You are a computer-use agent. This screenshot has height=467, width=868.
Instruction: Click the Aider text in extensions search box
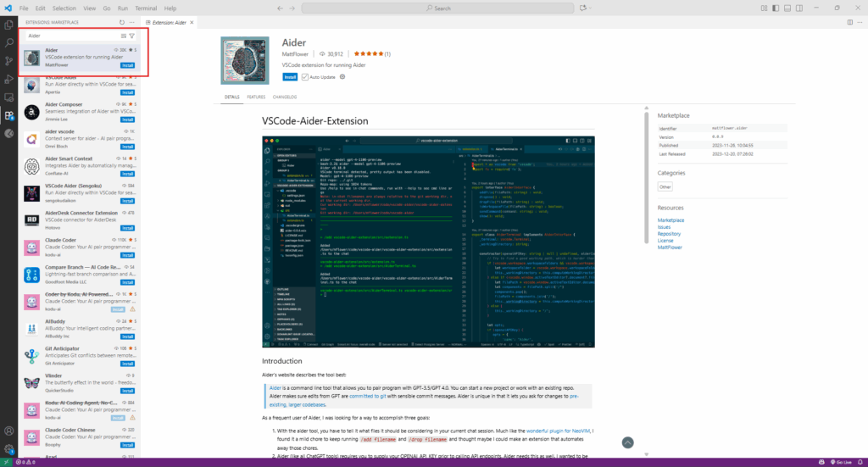tap(35, 36)
